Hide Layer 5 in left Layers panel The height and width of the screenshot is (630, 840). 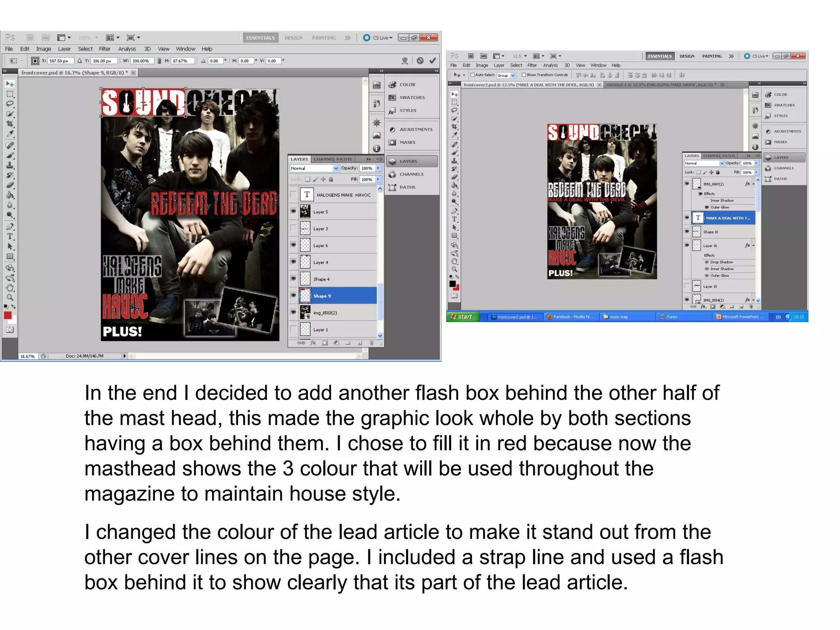pos(293,211)
